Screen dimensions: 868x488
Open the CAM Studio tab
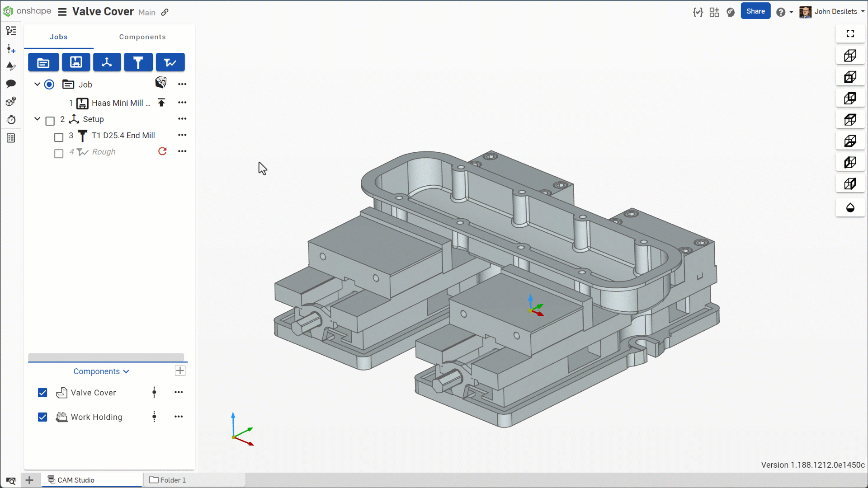pyautogui.click(x=75, y=480)
